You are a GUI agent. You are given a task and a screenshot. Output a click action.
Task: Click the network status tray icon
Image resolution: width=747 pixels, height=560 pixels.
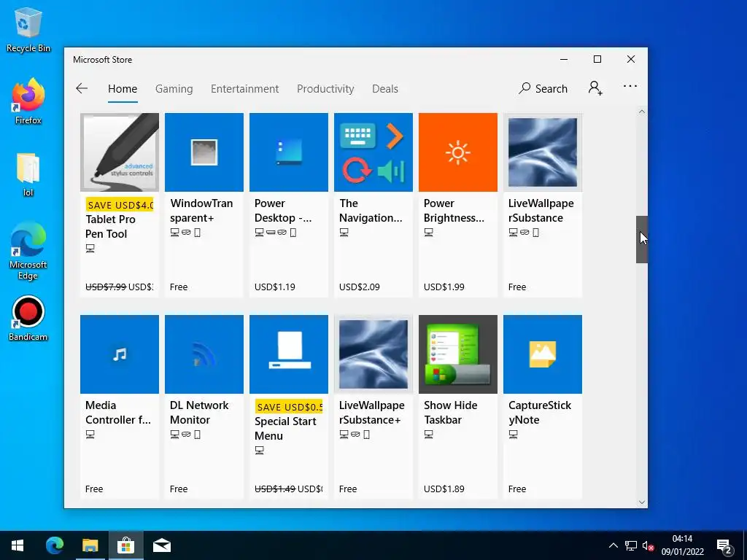631,545
